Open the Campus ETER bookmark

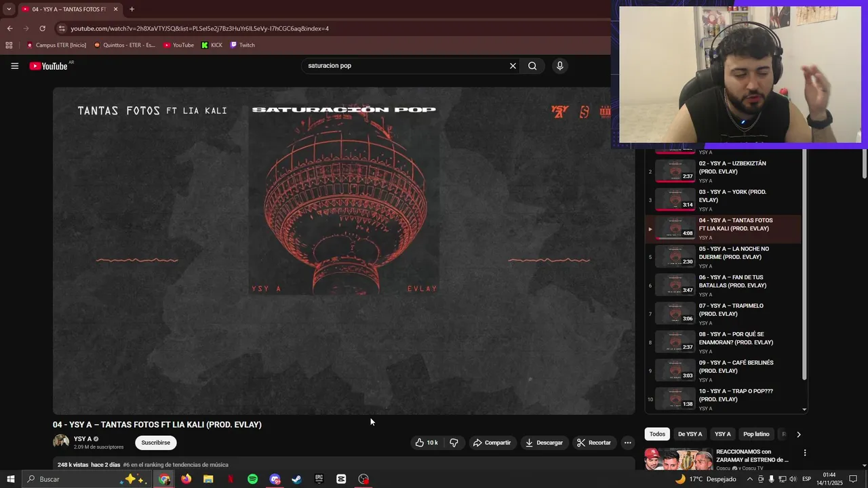tap(56, 45)
